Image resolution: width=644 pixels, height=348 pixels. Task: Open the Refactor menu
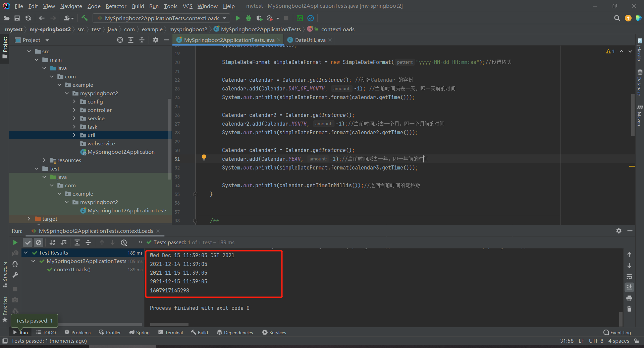(116, 6)
